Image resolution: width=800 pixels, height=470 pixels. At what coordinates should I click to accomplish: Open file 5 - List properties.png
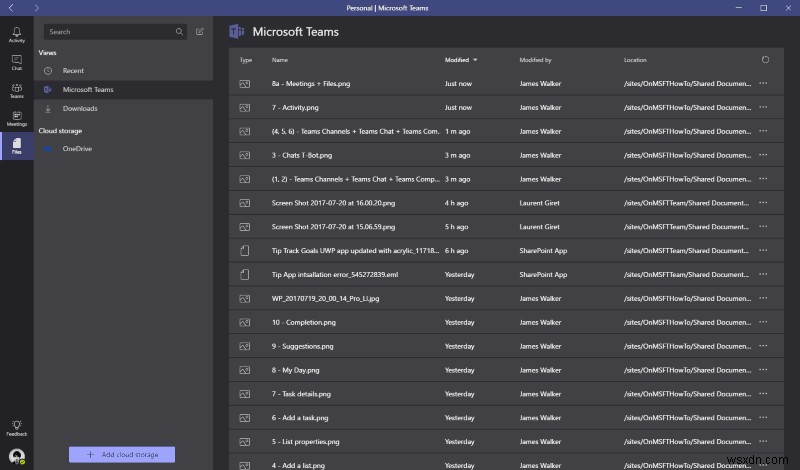305,441
